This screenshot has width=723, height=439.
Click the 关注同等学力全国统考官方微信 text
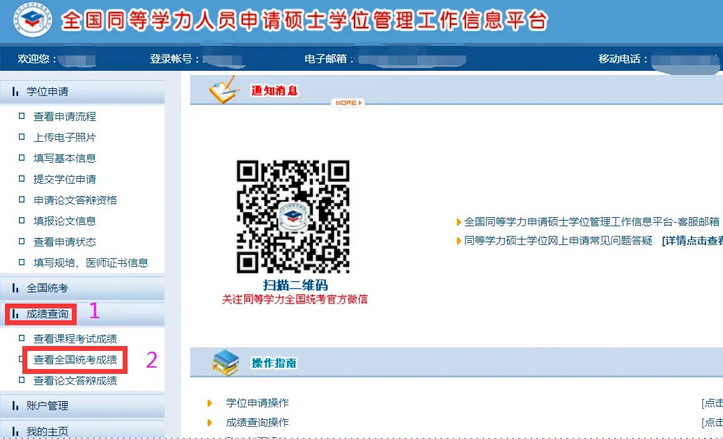pyautogui.click(x=295, y=300)
